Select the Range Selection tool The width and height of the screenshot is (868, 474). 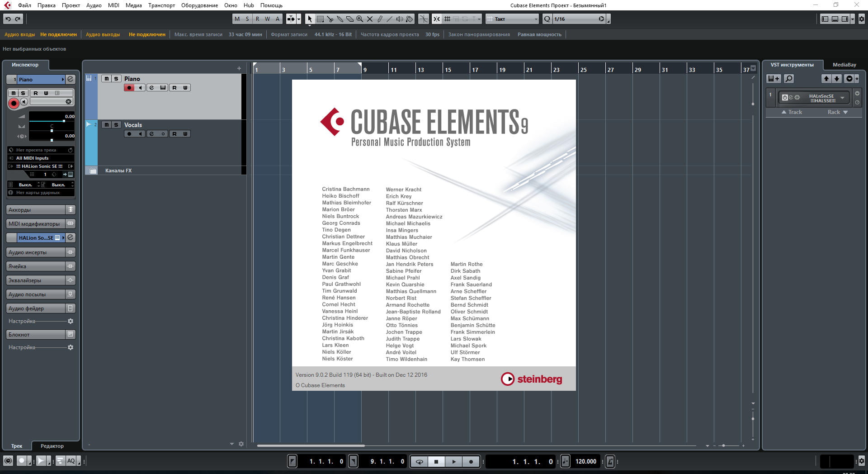click(x=320, y=19)
